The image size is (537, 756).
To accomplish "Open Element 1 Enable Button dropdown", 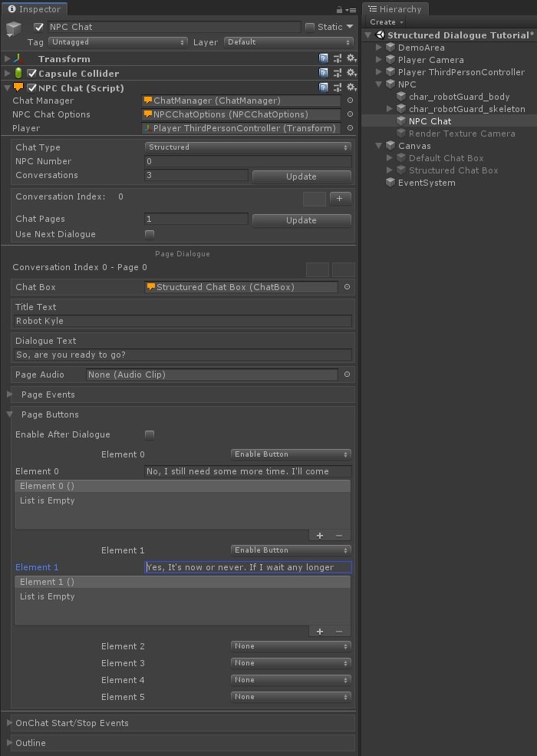I will (291, 550).
